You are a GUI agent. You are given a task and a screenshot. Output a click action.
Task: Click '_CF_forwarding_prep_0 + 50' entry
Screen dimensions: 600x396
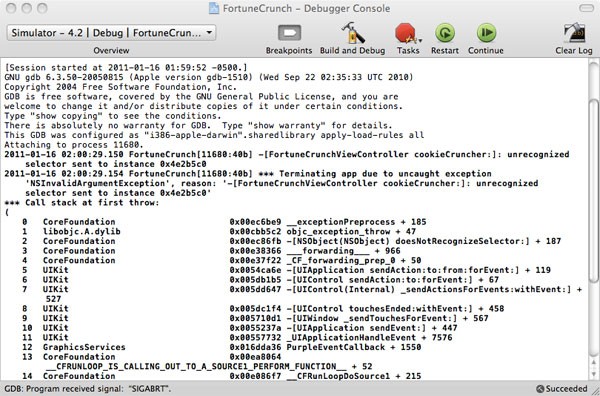[x=354, y=260]
